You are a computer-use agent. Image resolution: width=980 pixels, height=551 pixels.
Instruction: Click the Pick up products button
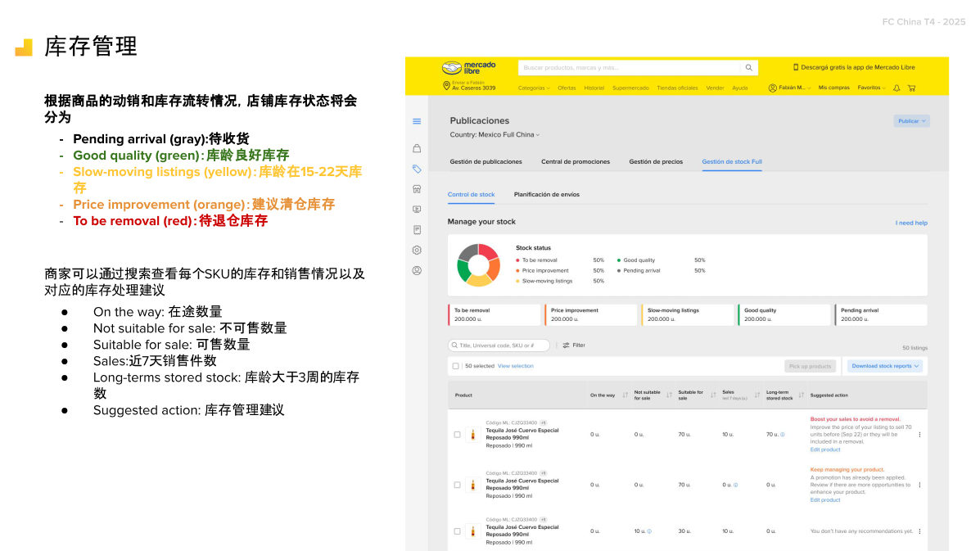click(x=810, y=366)
